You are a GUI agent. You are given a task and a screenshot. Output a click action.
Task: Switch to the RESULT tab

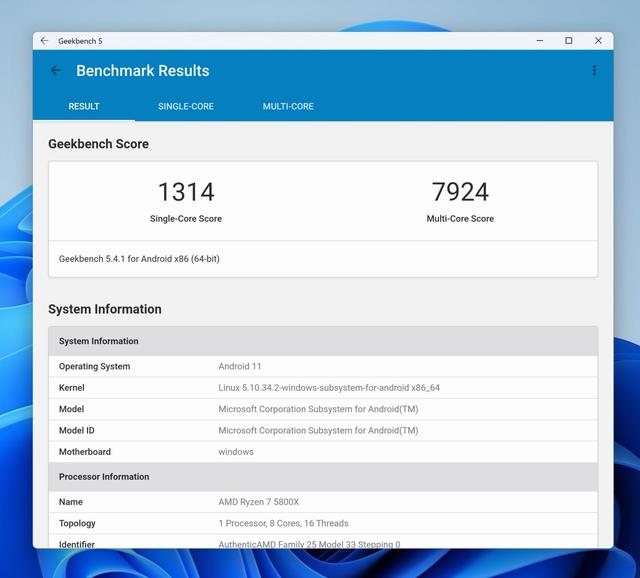[x=84, y=107]
